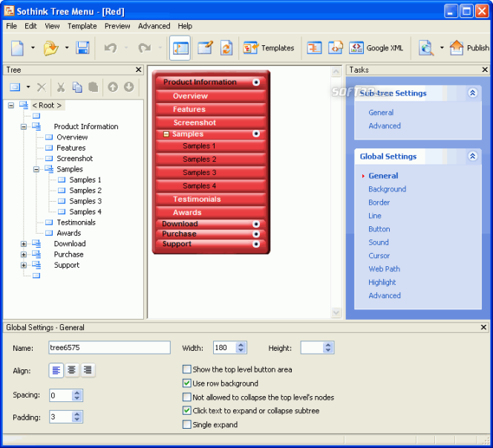Screen dimensions: 493x448
Task: Open the add node dropdown arrow
Action: pyautogui.click(x=28, y=87)
